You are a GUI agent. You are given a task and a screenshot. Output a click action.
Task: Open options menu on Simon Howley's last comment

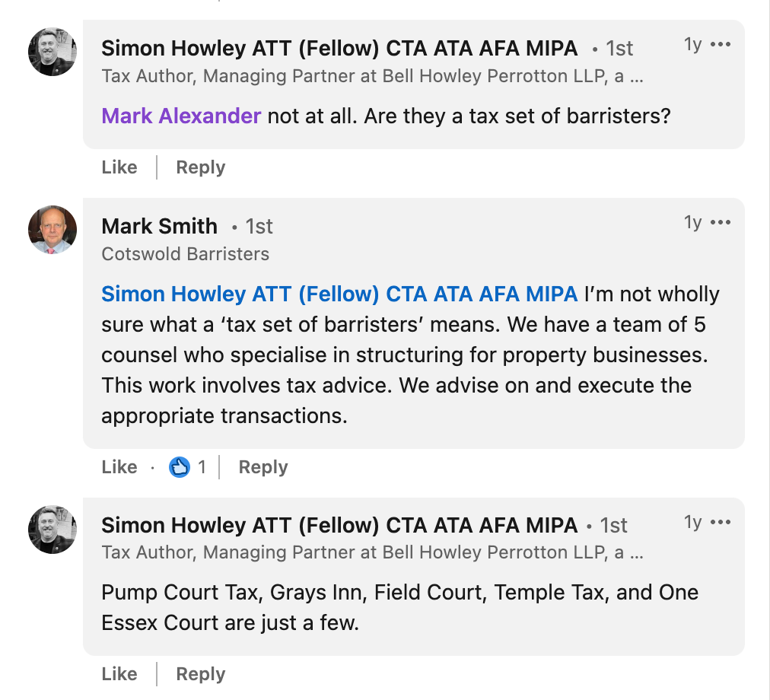coord(721,522)
